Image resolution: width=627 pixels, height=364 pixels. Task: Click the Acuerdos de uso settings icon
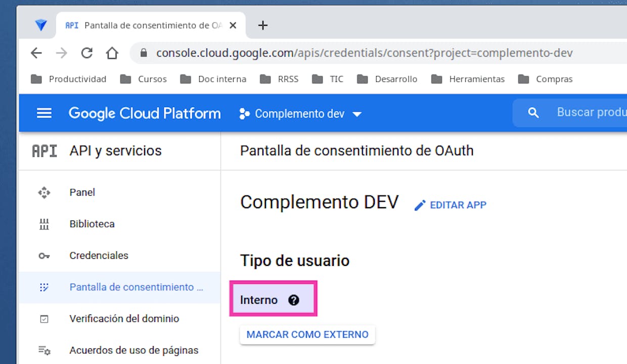click(44, 350)
